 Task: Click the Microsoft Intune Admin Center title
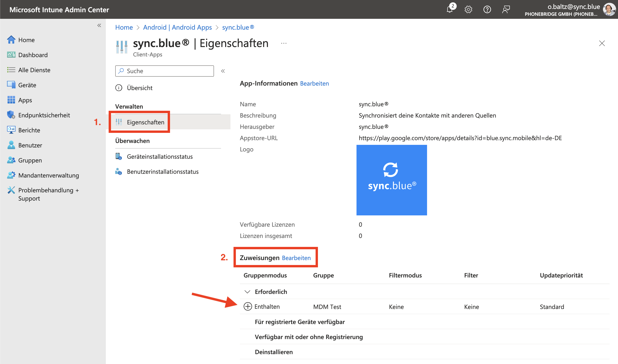59,10
